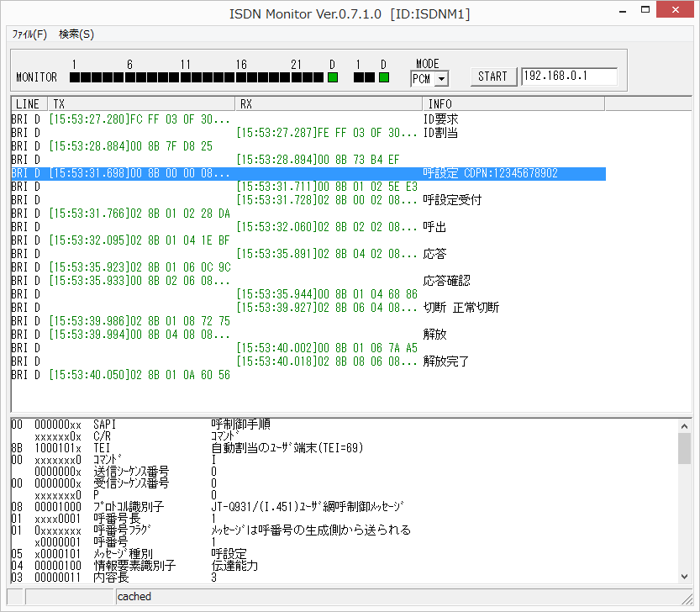Click the green D indicator after channel 21
This screenshot has width=700, height=612.
[x=333, y=77]
